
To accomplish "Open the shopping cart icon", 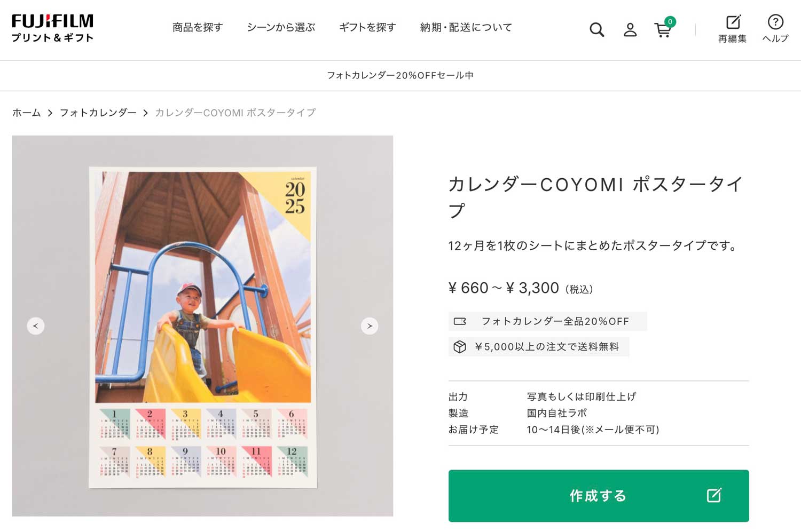I will pos(664,28).
